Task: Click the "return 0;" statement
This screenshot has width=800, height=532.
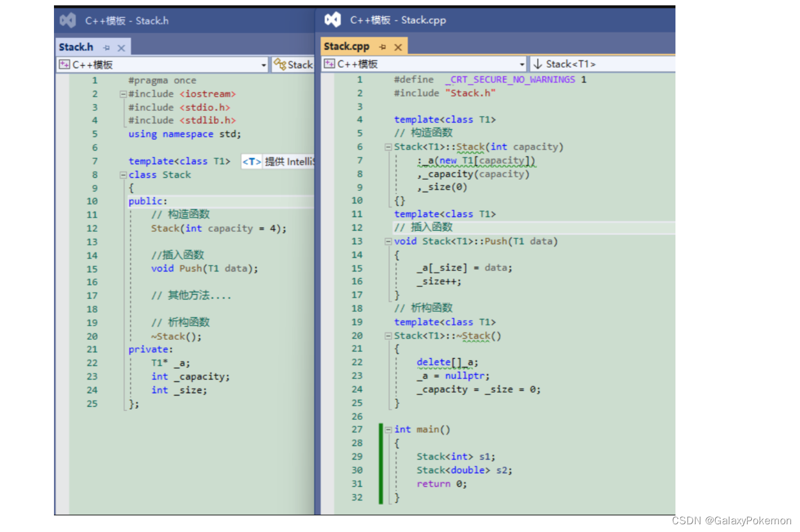Action: tap(442, 484)
